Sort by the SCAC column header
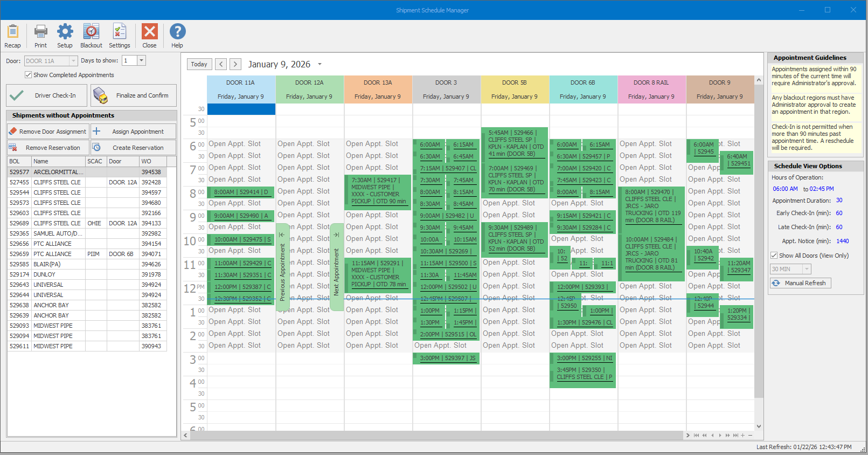 pyautogui.click(x=95, y=161)
